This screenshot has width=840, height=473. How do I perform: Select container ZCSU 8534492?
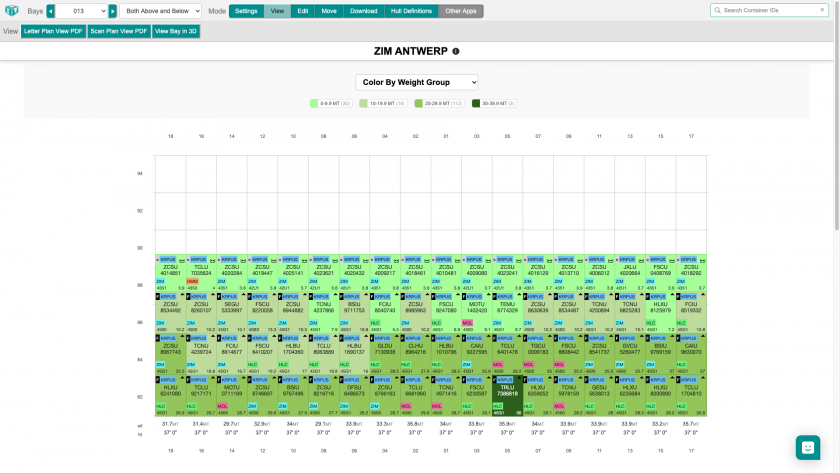tap(170, 312)
